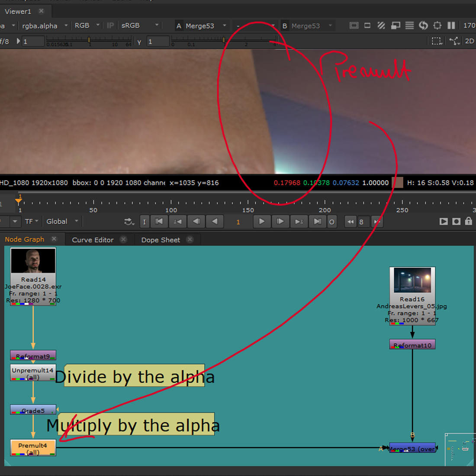Image resolution: width=476 pixels, height=476 pixels.
Task: Toggle the clip to format icon in the Viewer toolbar
Action: point(354,26)
